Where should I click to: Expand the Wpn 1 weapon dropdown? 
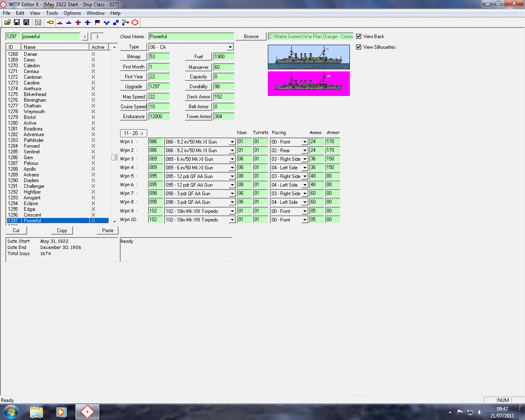232,142
